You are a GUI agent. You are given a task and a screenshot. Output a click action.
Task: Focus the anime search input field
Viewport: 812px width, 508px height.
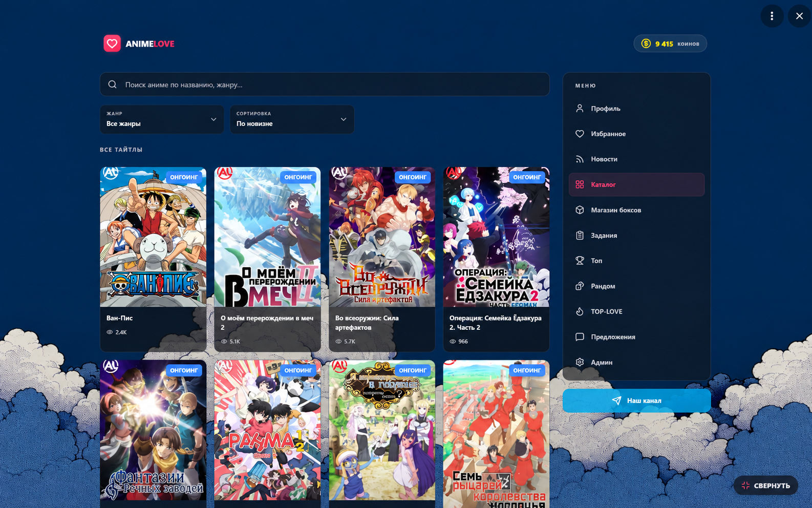325,84
